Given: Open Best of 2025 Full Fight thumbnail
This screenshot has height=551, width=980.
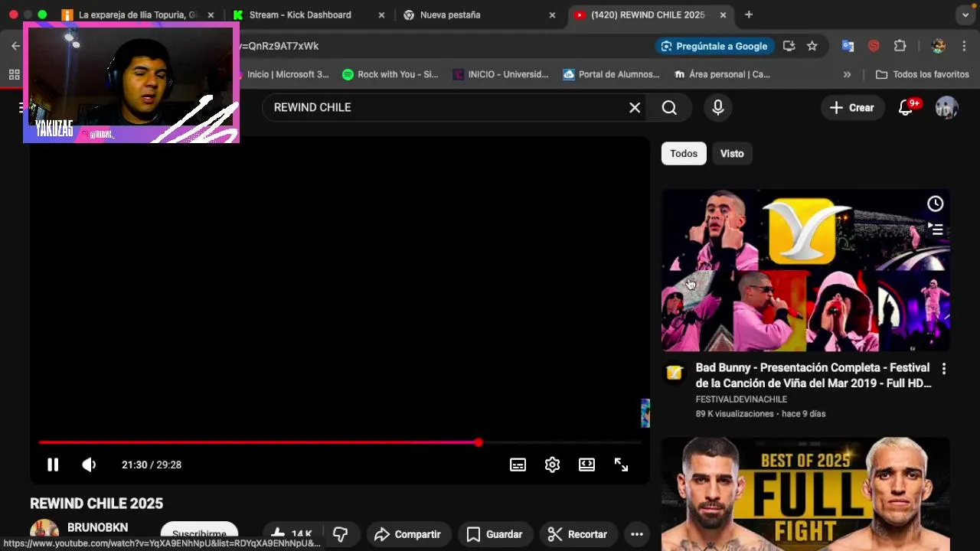Looking at the screenshot, I should [805, 494].
